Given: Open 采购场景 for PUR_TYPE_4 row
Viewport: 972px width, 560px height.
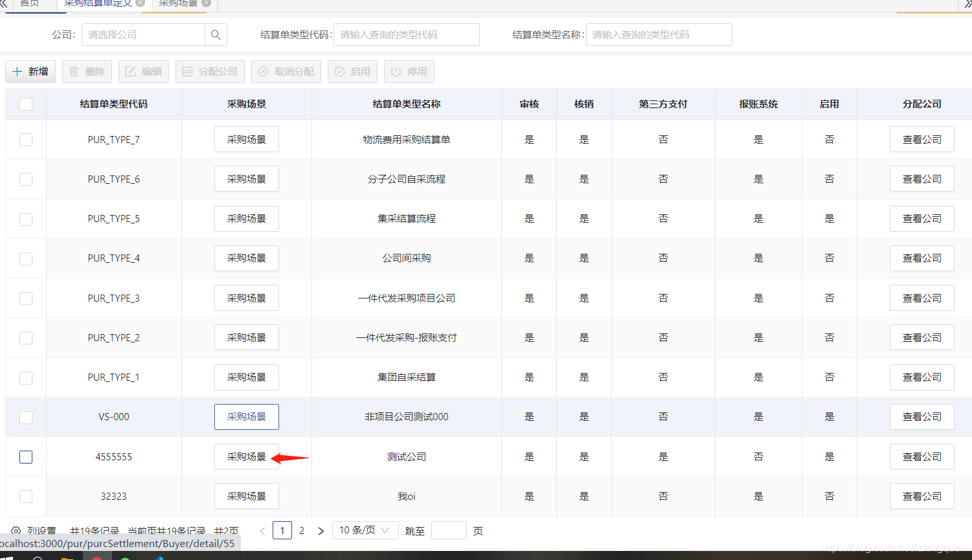Looking at the screenshot, I should tap(247, 258).
